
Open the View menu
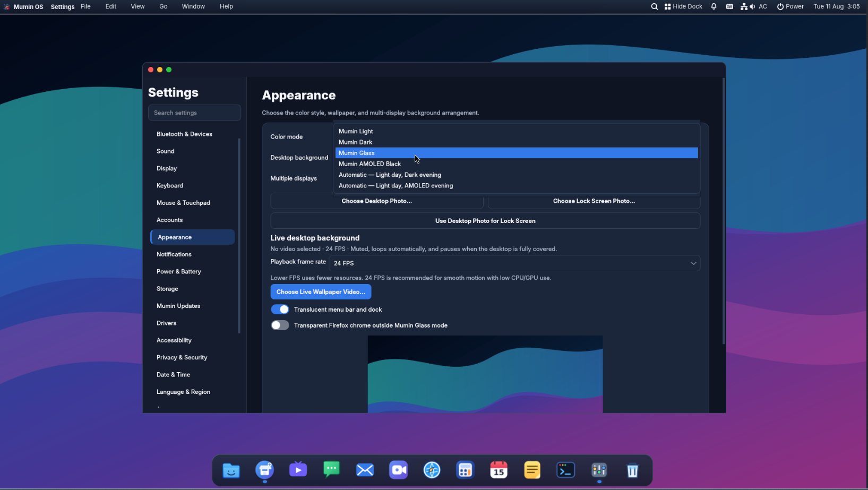pos(137,6)
